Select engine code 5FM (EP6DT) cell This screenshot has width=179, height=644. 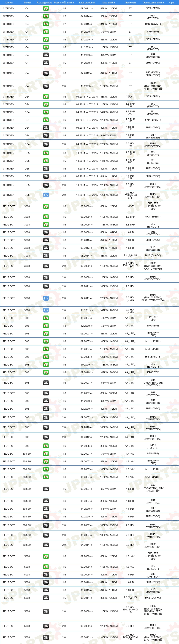153,120
